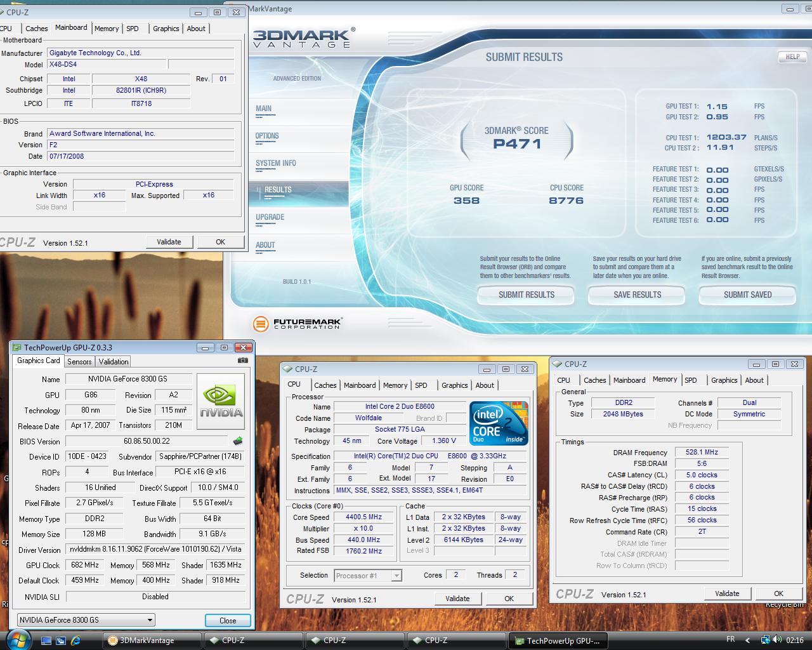Click the SUBMIT RESULTS button
The image size is (812, 650).
tap(526, 295)
